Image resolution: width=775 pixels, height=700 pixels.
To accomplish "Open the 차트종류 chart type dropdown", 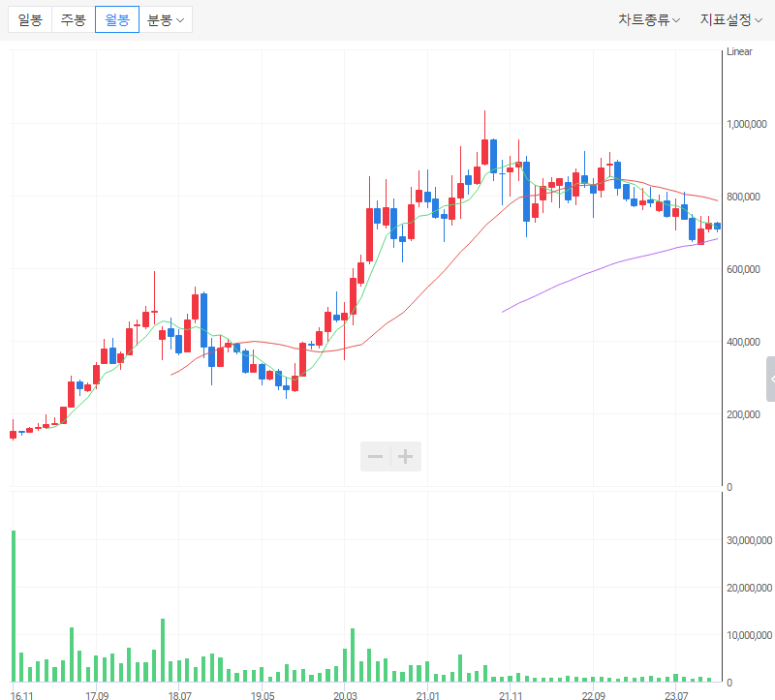I will (649, 19).
